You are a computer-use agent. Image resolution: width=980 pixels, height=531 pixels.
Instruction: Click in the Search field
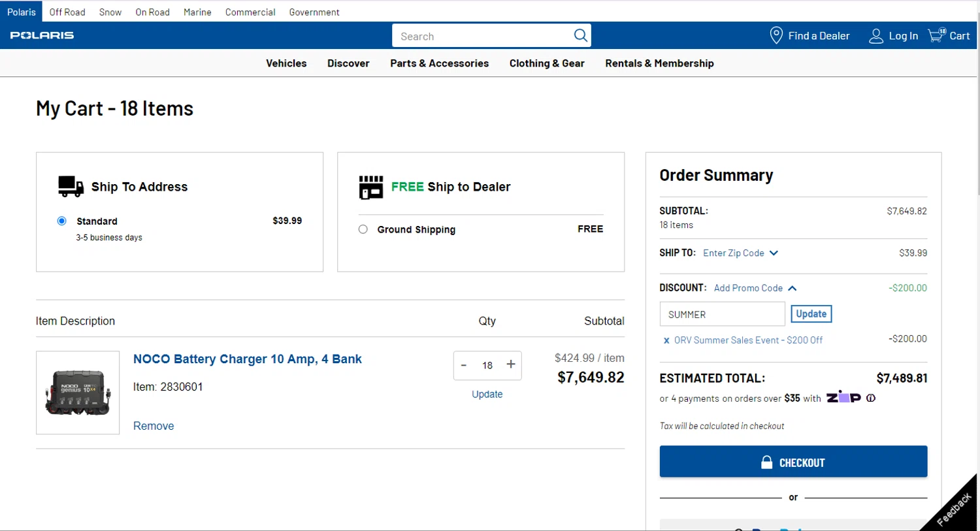(x=482, y=36)
